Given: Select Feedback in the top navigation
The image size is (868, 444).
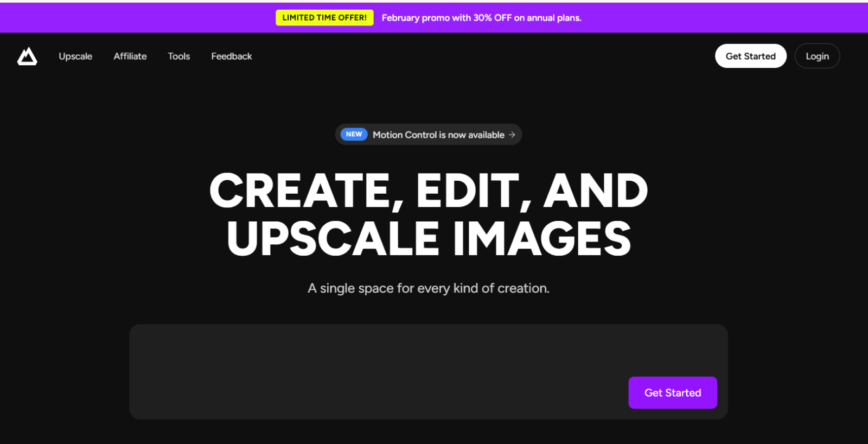Looking at the screenshot, I should tap(232, 56).
